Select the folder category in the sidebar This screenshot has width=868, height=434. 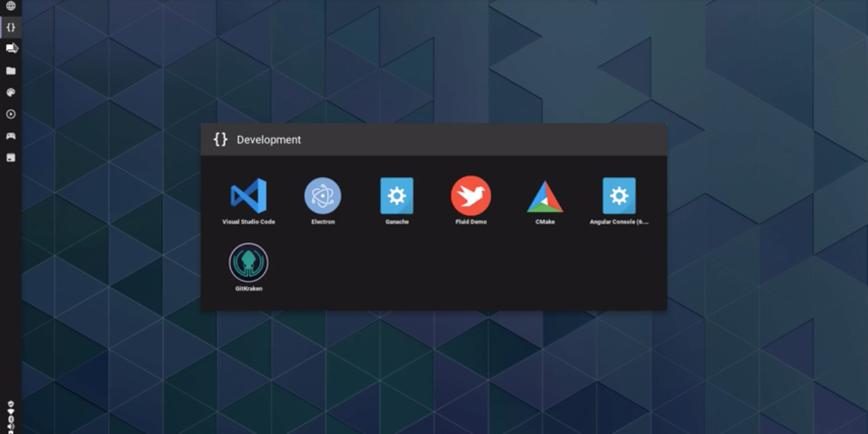click(x=10, y=71)
